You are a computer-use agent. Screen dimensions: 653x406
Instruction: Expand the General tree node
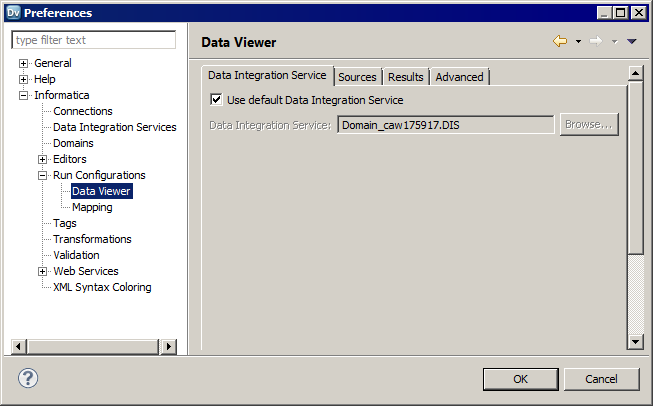pos(24,63)
